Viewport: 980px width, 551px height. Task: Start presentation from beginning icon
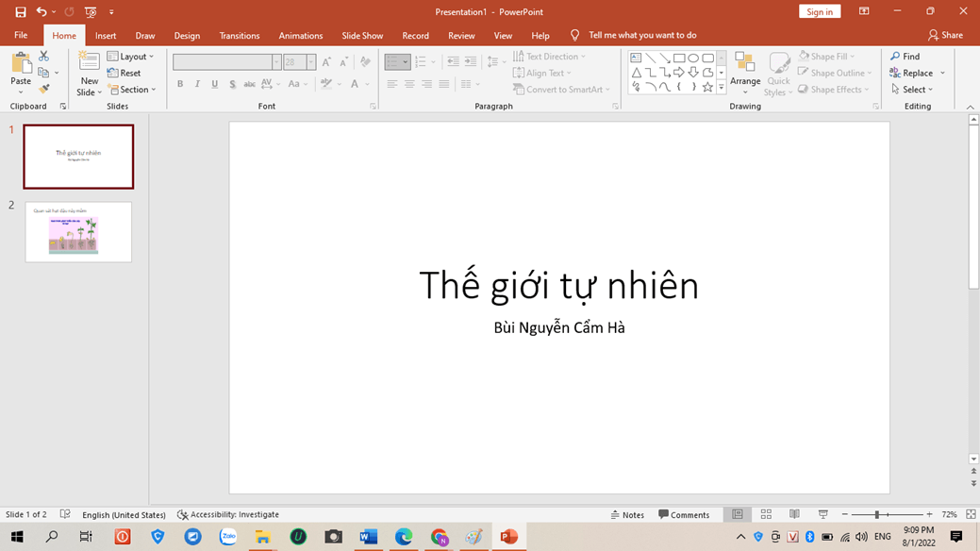point(91,12)
